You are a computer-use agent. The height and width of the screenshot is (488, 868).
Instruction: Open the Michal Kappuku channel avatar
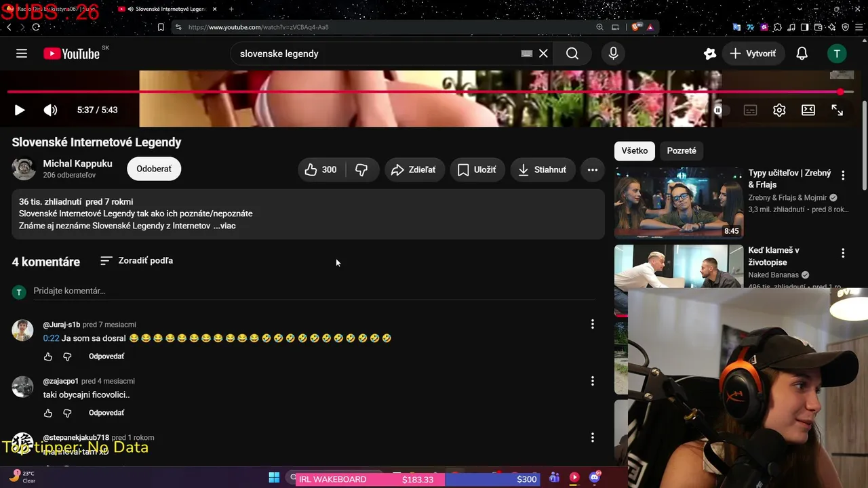[x=24, y=169]
